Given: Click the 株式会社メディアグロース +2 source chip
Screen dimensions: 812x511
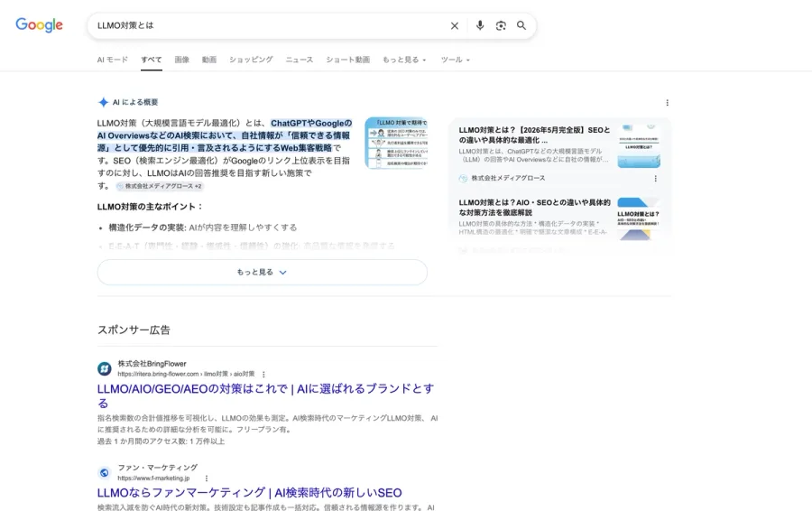Looking at the screenshot, I should click(160, 186).
